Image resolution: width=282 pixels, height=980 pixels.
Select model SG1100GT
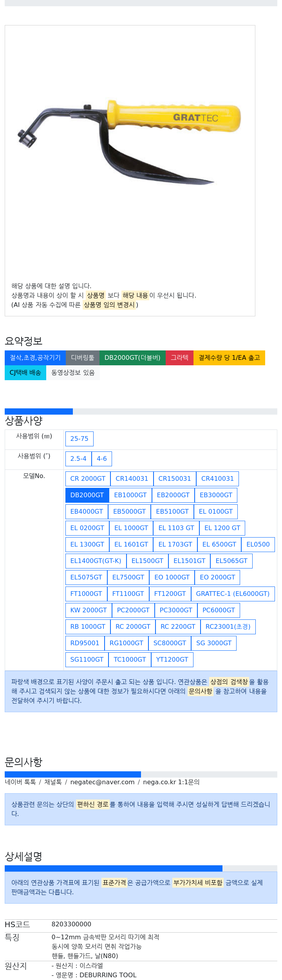87,660
